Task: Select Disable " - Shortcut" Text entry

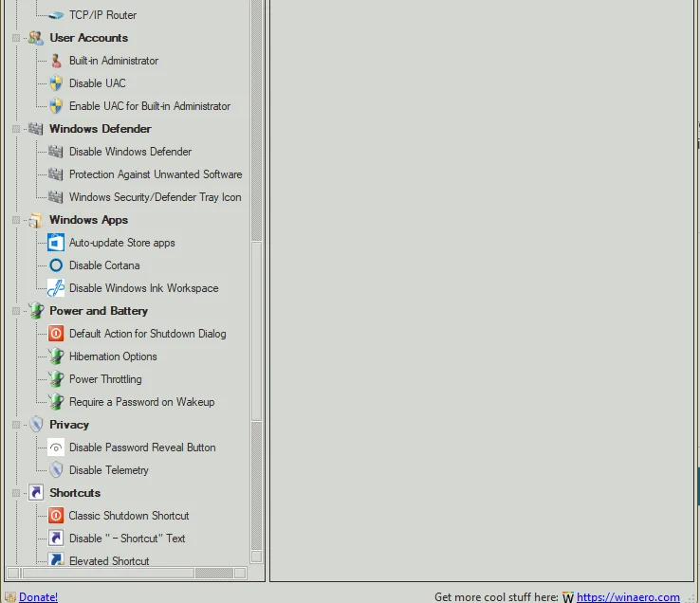Action: pyautogui.click(x=127, y=539)
